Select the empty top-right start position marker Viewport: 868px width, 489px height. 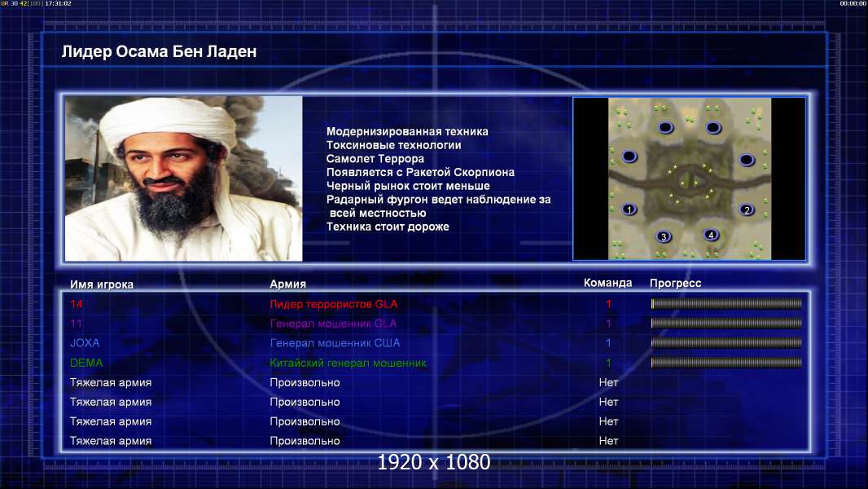[x=713, y=127]
